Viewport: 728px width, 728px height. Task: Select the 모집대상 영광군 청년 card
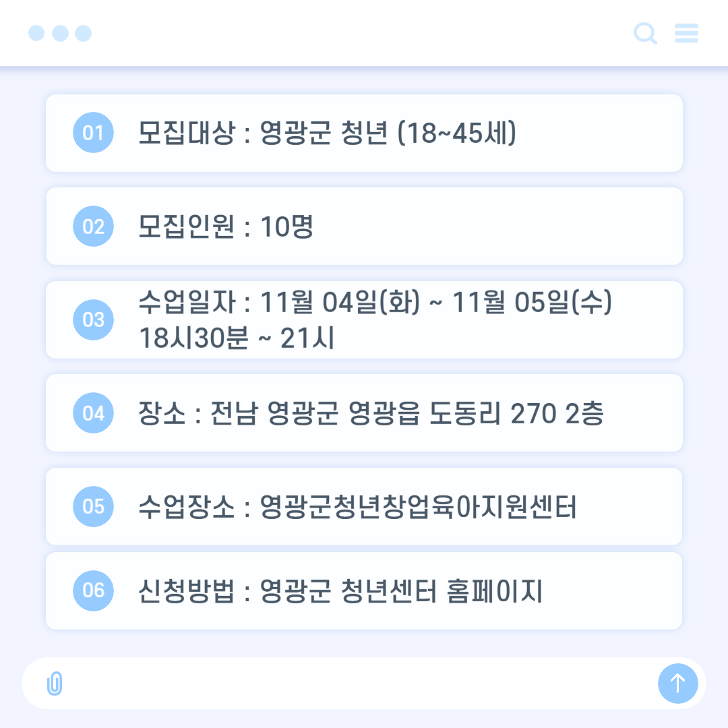coord(364,133)
